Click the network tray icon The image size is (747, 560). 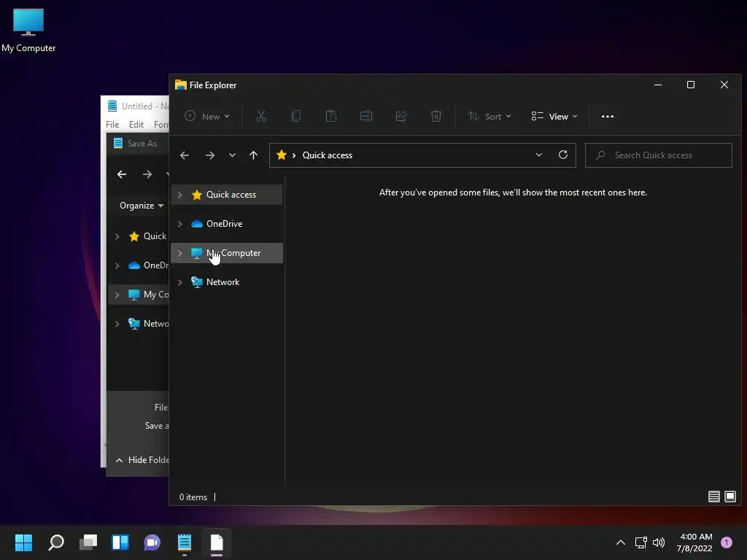pyautogui.click(x=640, y=542)
